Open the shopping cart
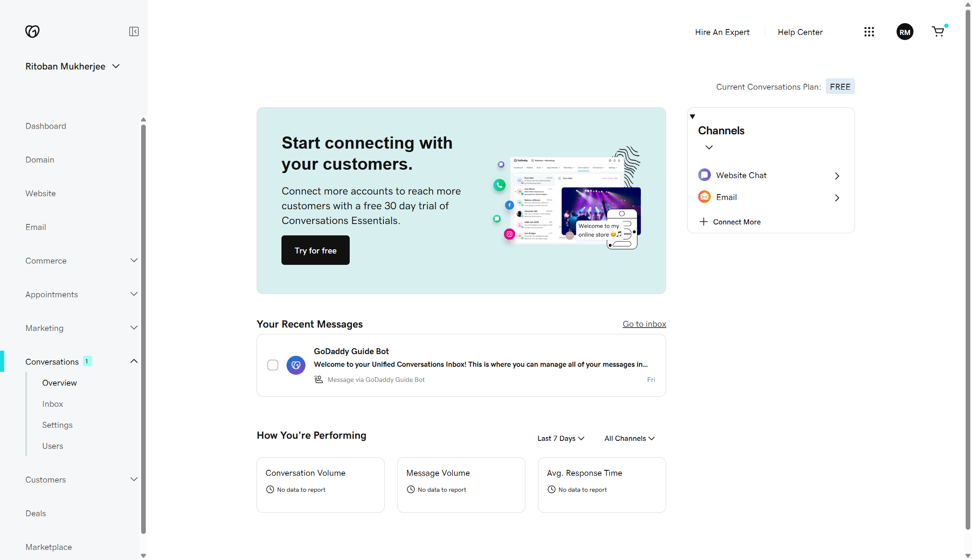 (938, 32)
